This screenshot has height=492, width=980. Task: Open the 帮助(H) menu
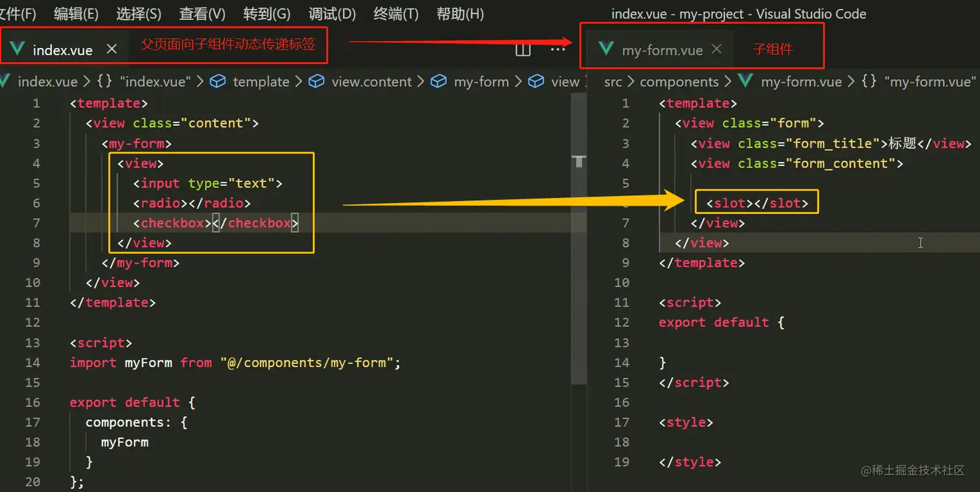coord(460,14)
